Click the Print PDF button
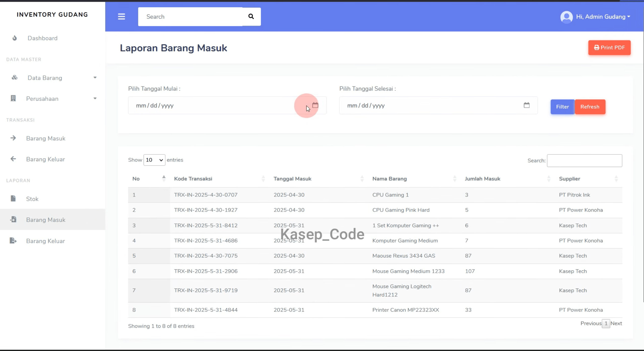The width and height of the screenshot is (644, 351). click(x=609, y=48)
